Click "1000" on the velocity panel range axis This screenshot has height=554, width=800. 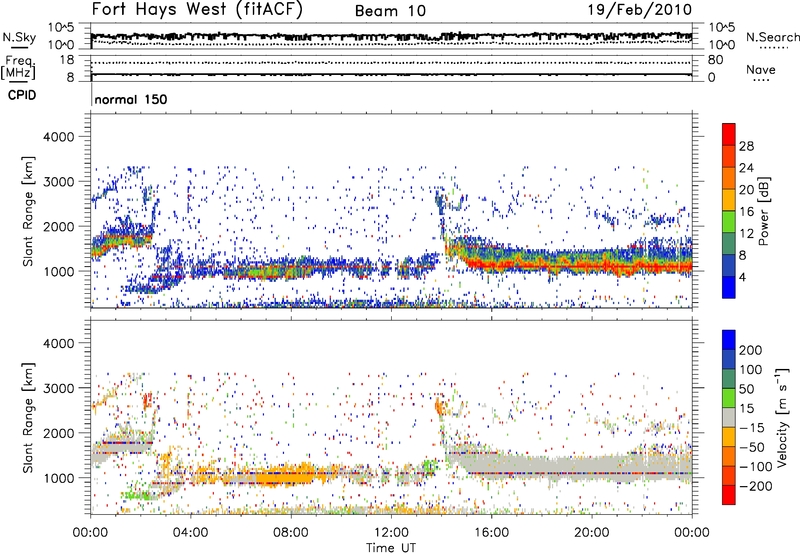[59, 478]
